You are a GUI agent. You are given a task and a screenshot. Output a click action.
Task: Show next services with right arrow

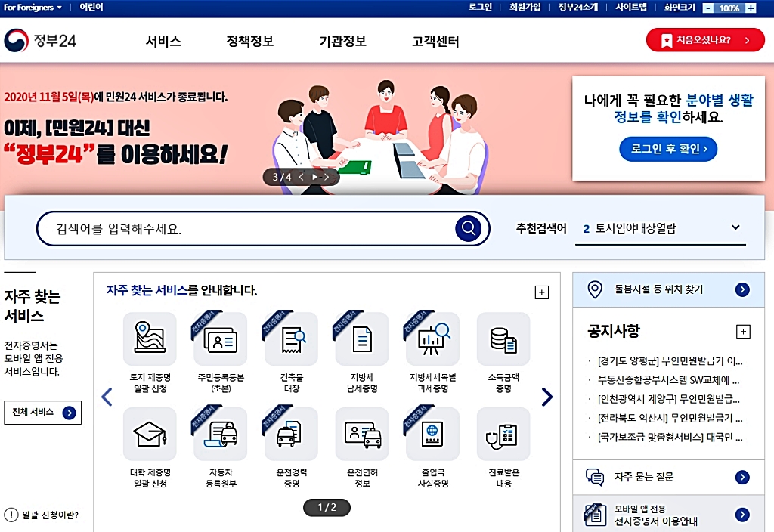click(x=546, y=396)
